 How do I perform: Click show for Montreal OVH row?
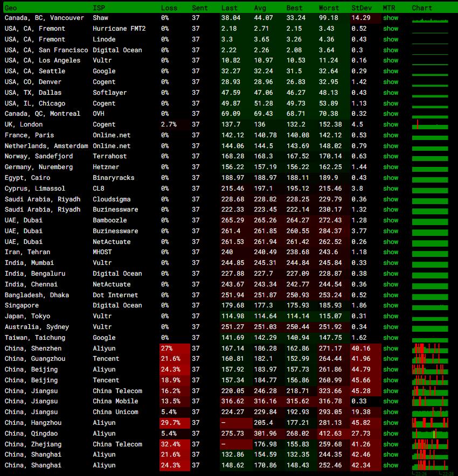(x=391, y=114)
